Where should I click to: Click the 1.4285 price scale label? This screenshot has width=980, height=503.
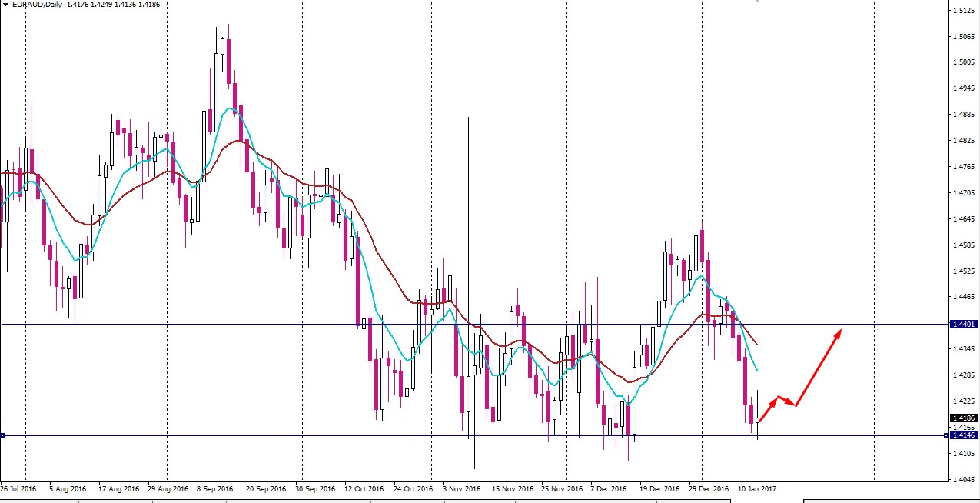coord(965,375)
